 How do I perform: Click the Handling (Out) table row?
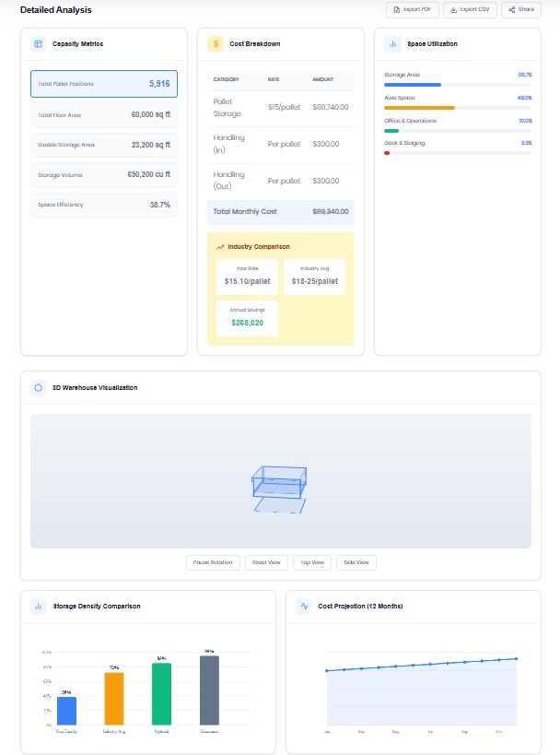click(x=281, y=181)
